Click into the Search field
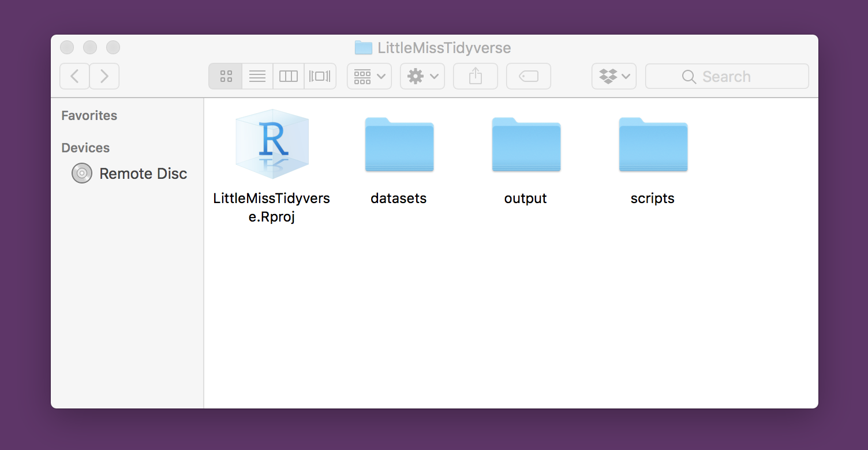This screenshot has width=868, height=450. click(727, 76)
